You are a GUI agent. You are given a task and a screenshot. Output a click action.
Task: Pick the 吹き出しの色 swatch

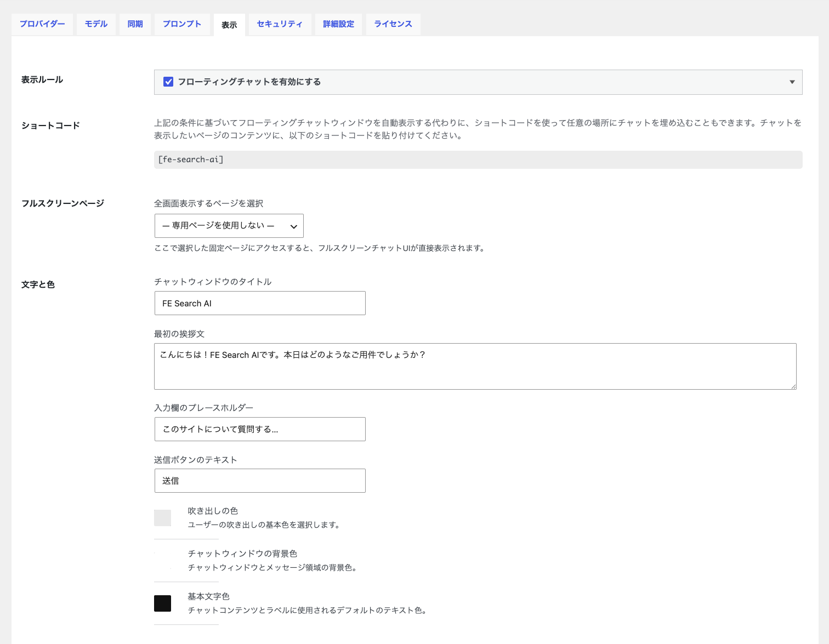point(163,518)
